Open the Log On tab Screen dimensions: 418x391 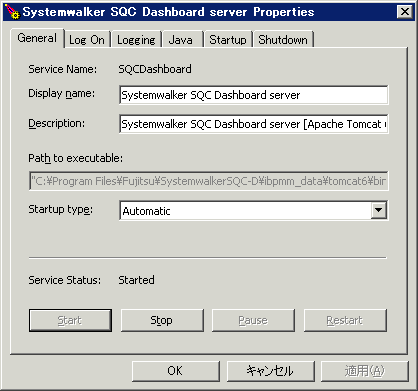click(87, 40)
